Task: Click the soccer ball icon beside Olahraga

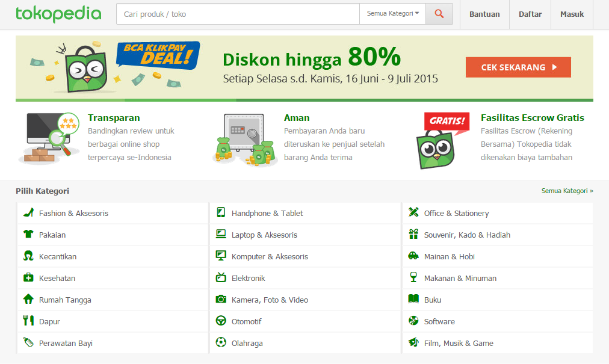Action: [221, 342]
